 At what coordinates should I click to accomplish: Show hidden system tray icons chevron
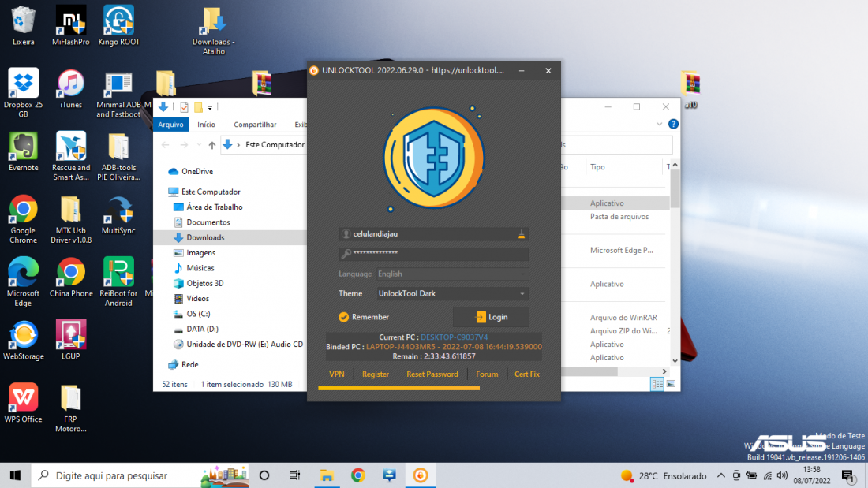point(720,475)
